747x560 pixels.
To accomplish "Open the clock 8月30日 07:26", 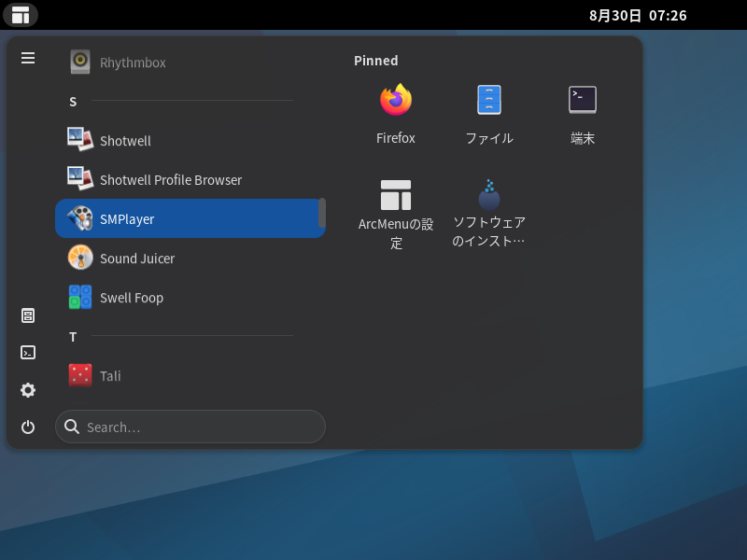I will 638,15.
